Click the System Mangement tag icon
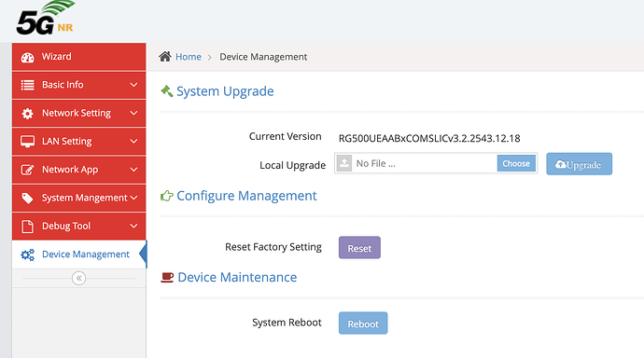The width and height of the screenshot is (644, 358). click(27, 198)
